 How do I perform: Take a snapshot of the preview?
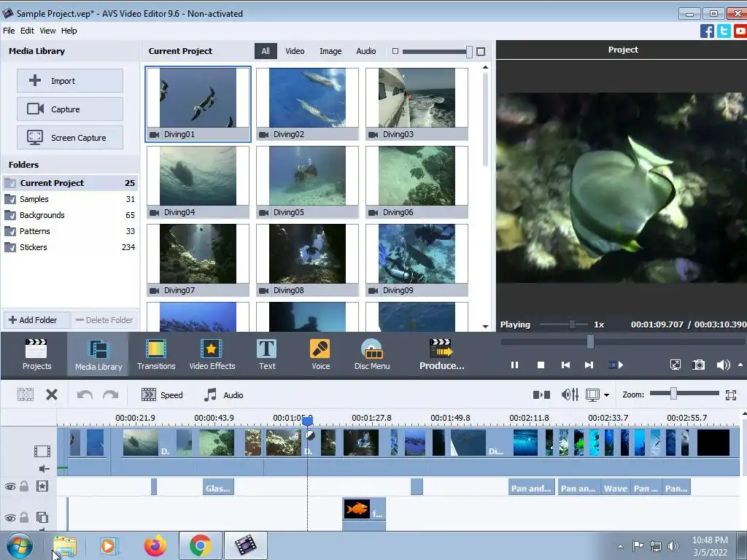pos(698,365)
